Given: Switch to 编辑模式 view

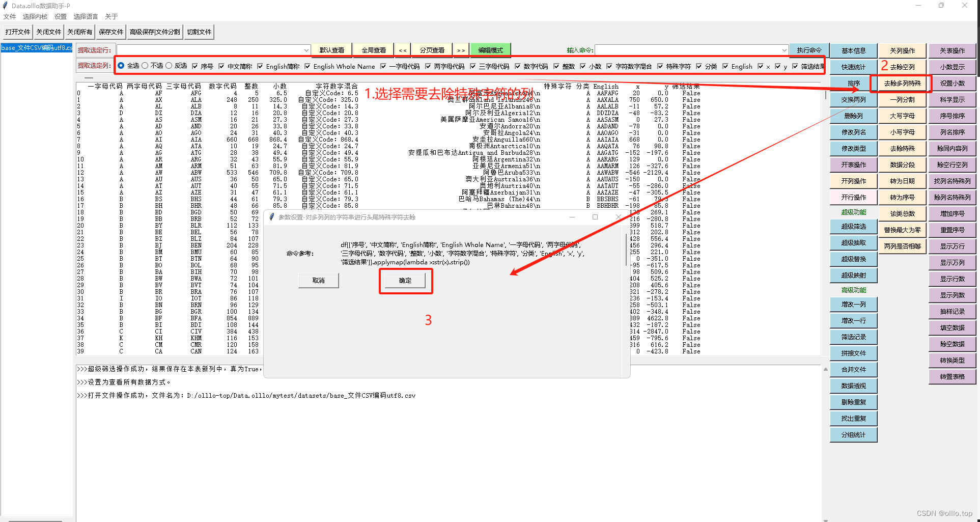Looking at the screenshot, I should (x=490, y=49).
